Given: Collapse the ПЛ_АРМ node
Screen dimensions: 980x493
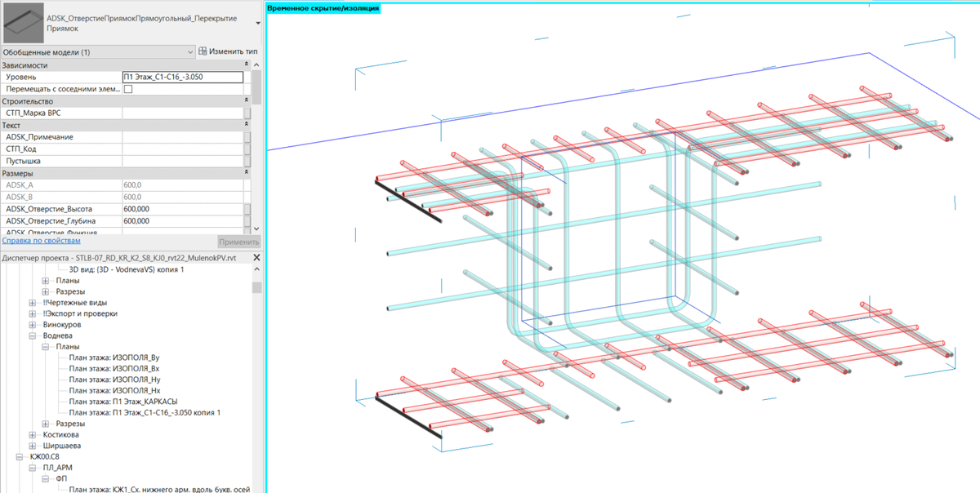Looking at the screenshot, I should pos(33,468).
